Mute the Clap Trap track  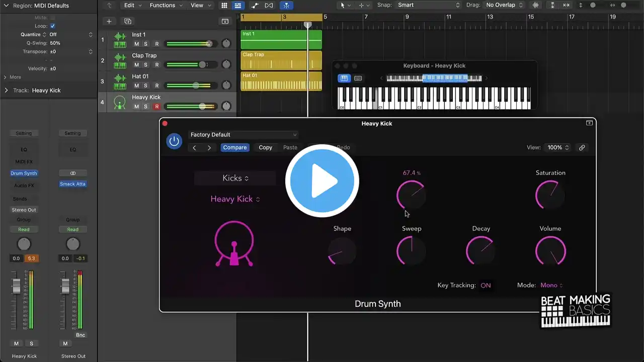click(x=136, y=65)
